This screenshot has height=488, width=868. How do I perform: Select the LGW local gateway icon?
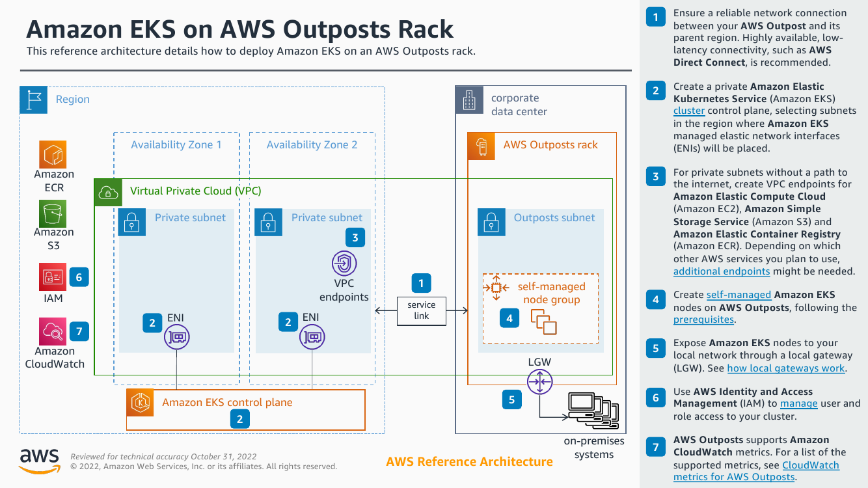(539, 382)
